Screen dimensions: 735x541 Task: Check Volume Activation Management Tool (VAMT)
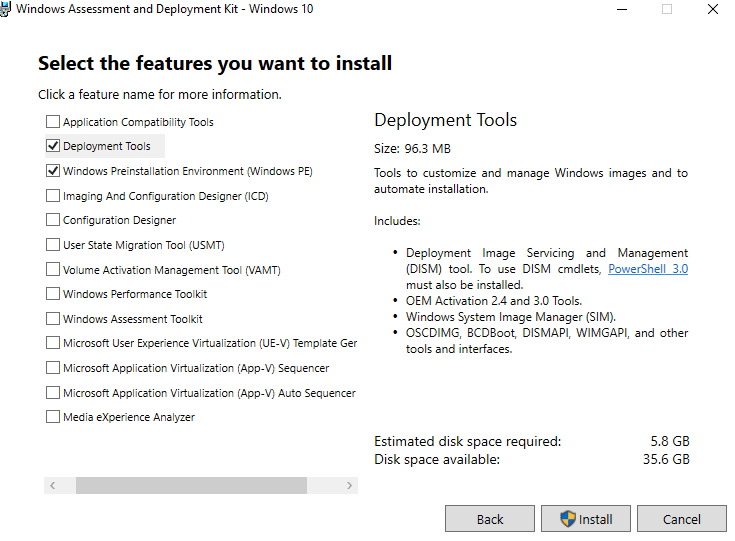click(x=53, y=270)
